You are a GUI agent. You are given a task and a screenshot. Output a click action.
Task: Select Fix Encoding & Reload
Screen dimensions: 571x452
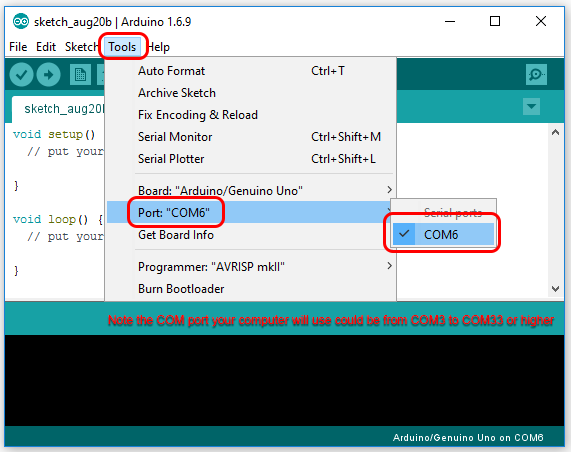(x=251, y=115)
